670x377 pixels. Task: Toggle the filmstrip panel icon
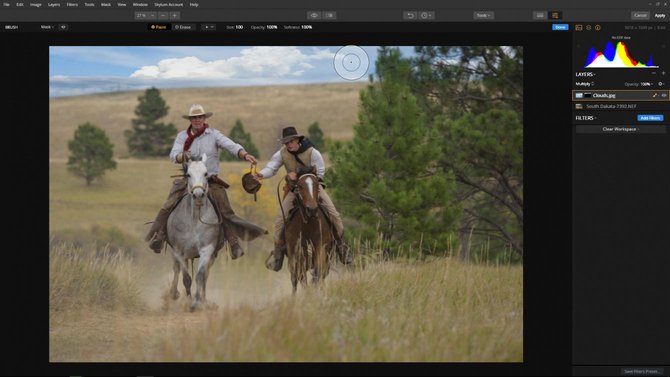click(540, 15)
